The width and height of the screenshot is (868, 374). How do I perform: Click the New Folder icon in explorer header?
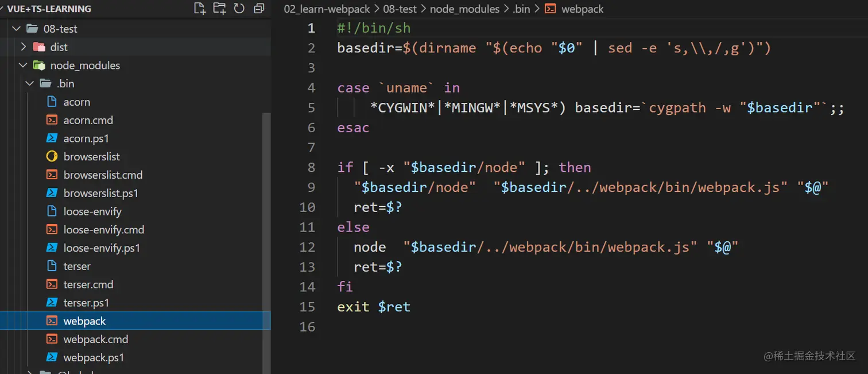[219, 9]
